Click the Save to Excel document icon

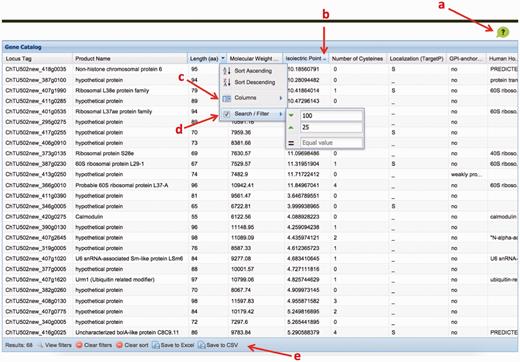point(155,345)
